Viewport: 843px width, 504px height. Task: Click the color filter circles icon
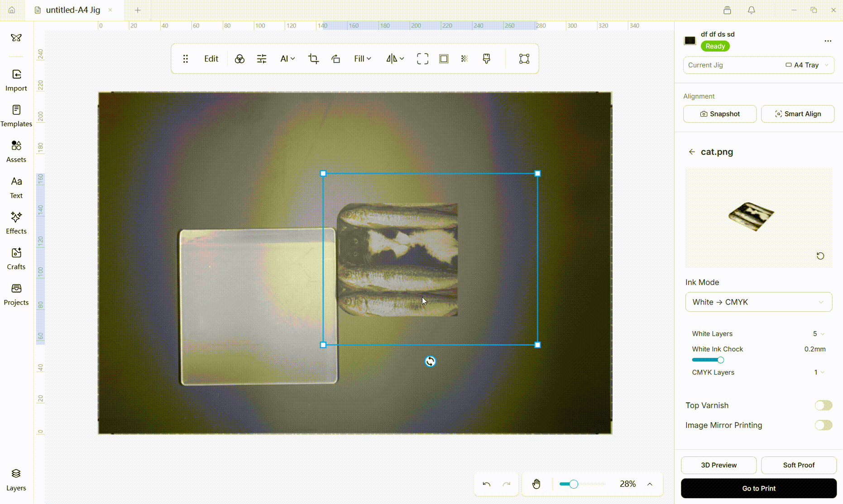click(x=239, y=59)
